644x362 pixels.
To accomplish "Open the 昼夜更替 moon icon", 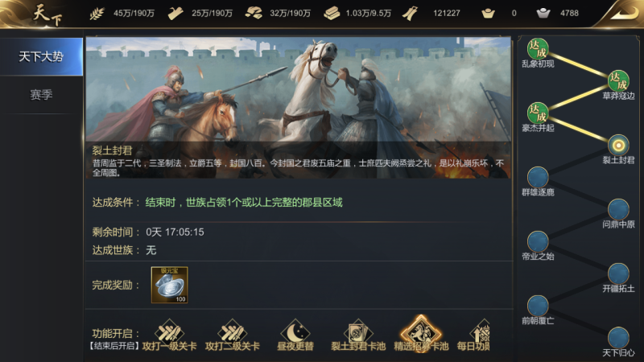I will tap(295, 332).
